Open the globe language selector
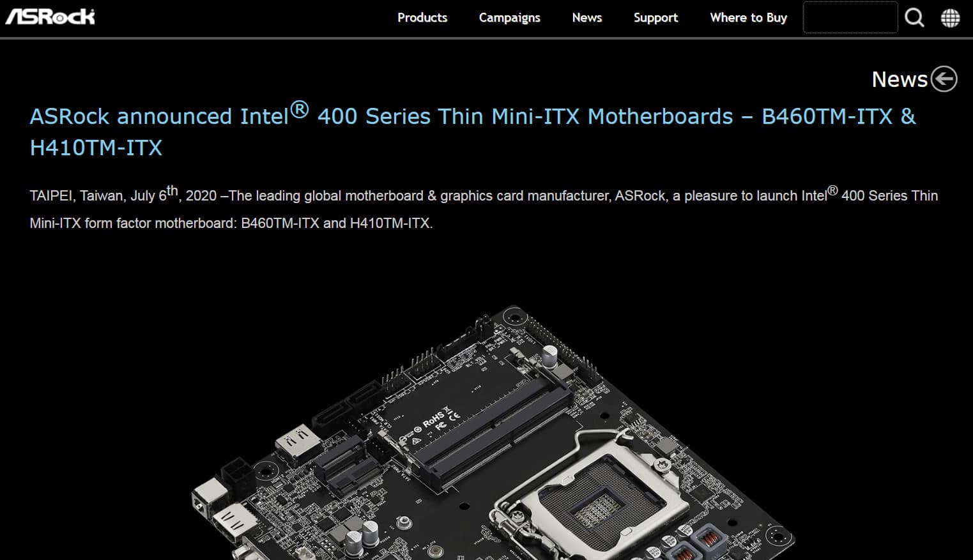 coord(950,18)
